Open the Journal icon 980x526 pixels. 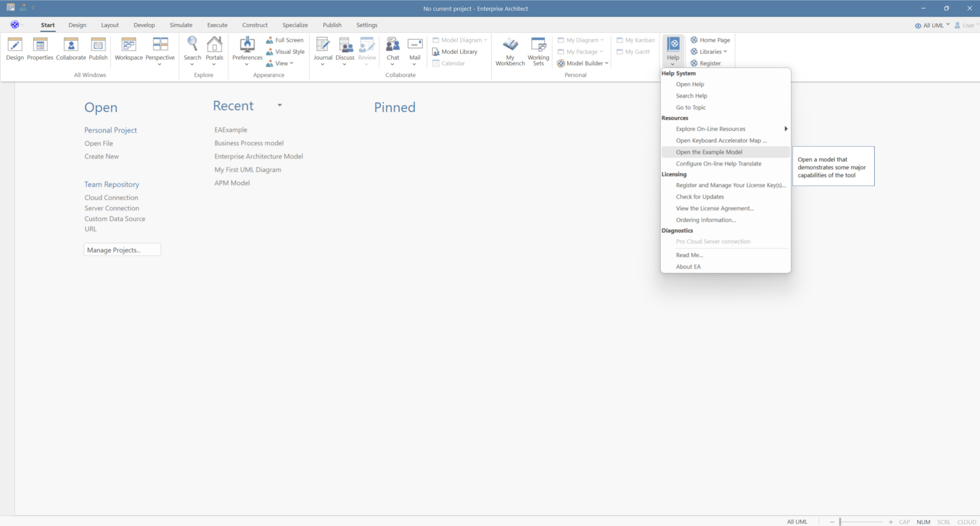[323, 45]
